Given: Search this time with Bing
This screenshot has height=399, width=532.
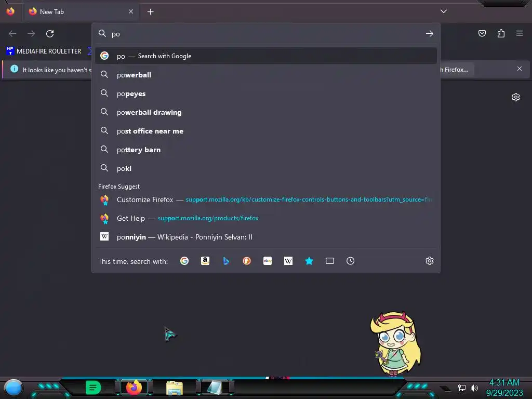Looking at the screenshot, I should [x=226, y=261].
